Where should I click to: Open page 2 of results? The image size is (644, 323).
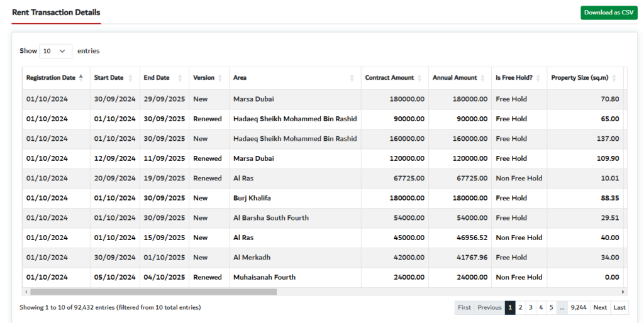click(x=520, y=307)
